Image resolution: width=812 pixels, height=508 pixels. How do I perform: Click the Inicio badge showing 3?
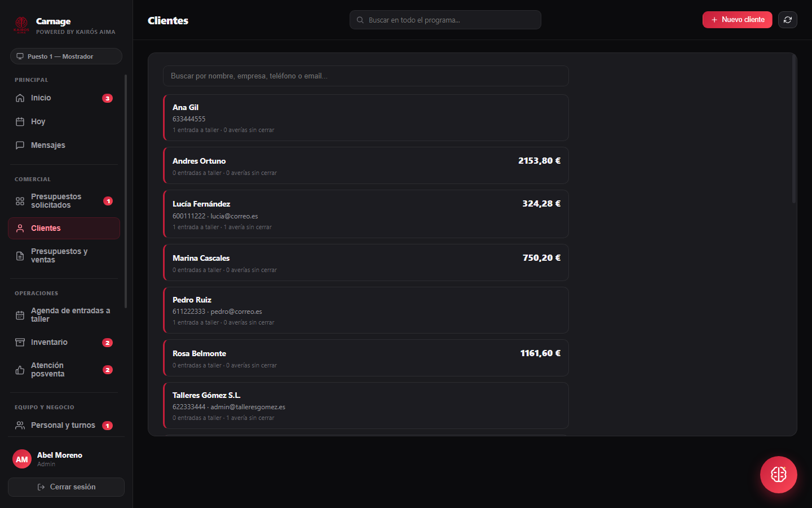click(x=108, y=98)
